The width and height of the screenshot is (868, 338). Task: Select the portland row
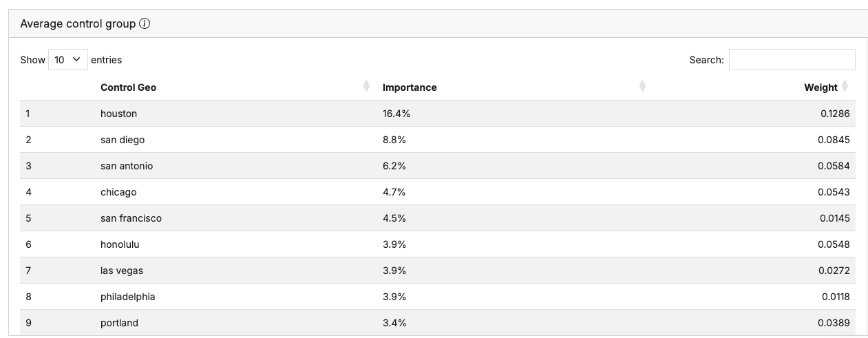[438, 323]
